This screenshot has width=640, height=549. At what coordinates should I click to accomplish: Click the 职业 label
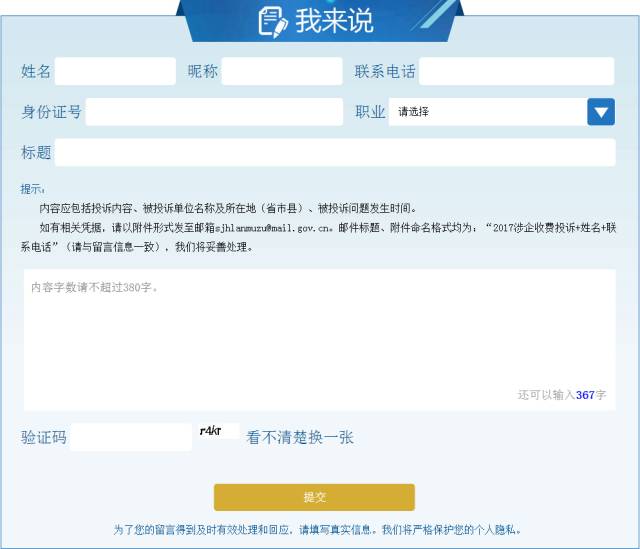tap(370, 112)
